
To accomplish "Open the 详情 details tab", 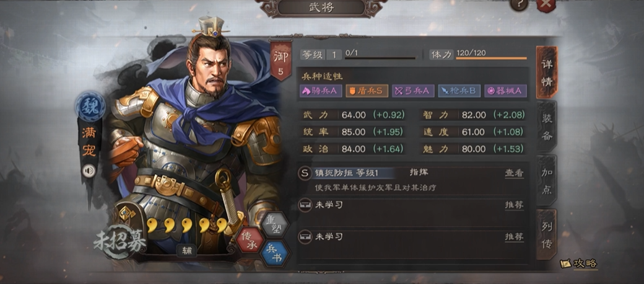I will pos(547,73).
